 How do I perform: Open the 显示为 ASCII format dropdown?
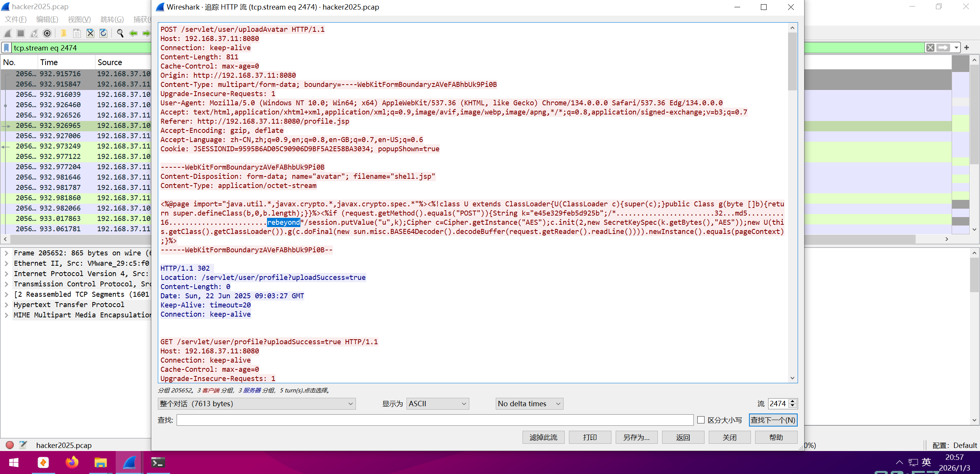point(437,404)
